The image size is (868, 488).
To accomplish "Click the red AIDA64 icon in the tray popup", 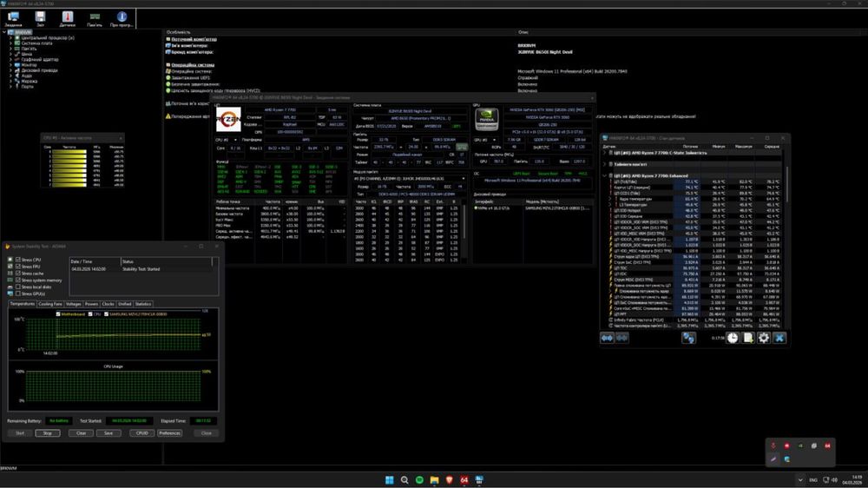I will coord(827,445).
